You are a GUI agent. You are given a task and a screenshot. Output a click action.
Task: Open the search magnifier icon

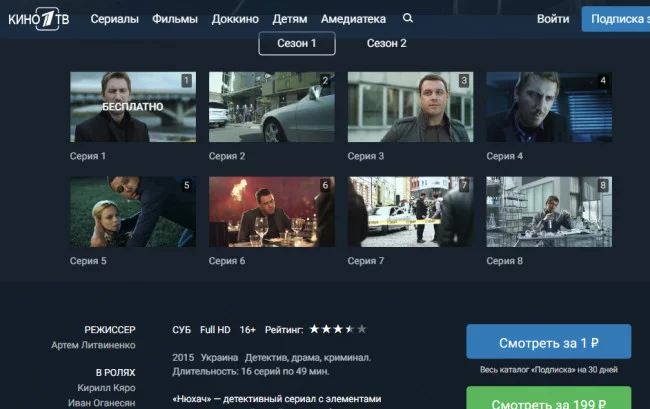pos(408,18)
